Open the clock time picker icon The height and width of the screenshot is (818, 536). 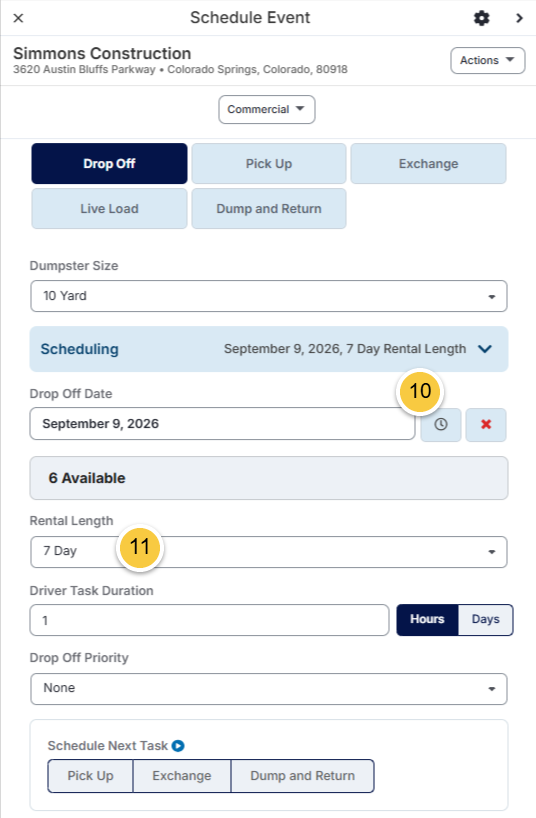click(x=440, y=424)
